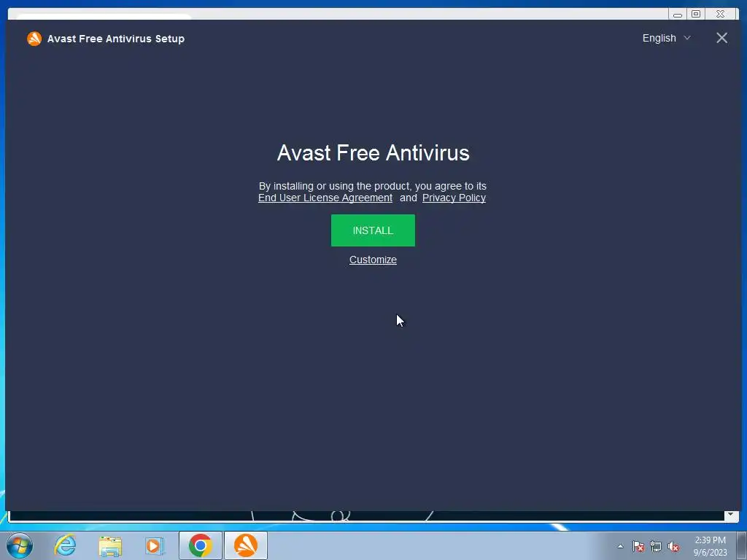747x560 pixels.
Task: Open the clock showing 2:39 PM
Action: 710,546
